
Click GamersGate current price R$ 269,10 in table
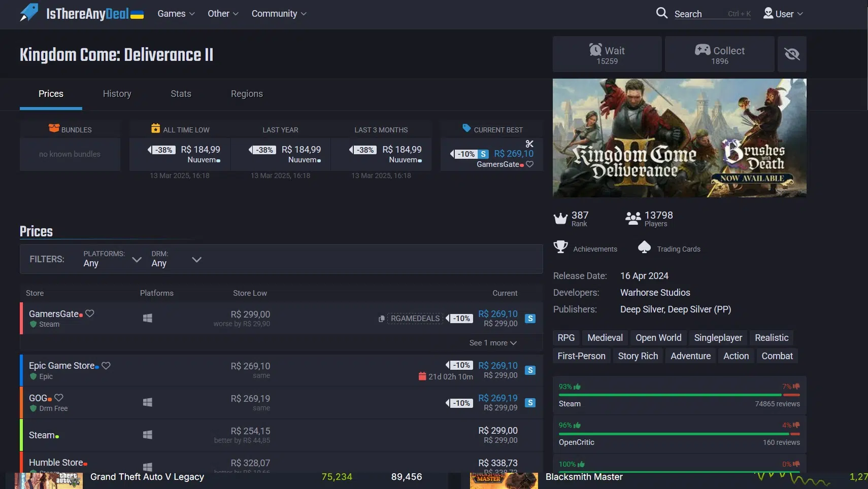pyautogui.click(x=498, y=314)
